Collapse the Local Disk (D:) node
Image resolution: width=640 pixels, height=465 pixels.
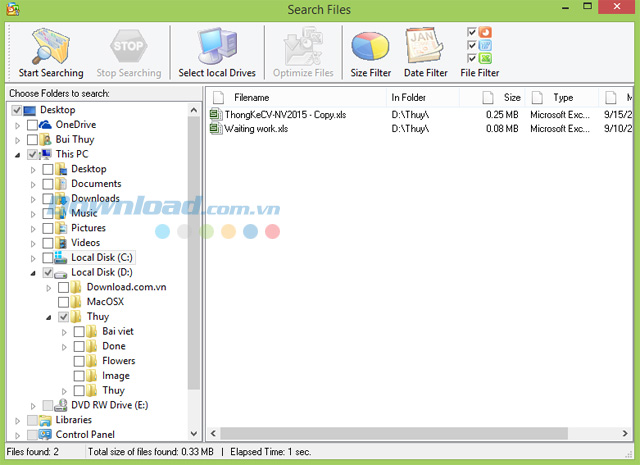pyautogui.click(x=33, y=273)
